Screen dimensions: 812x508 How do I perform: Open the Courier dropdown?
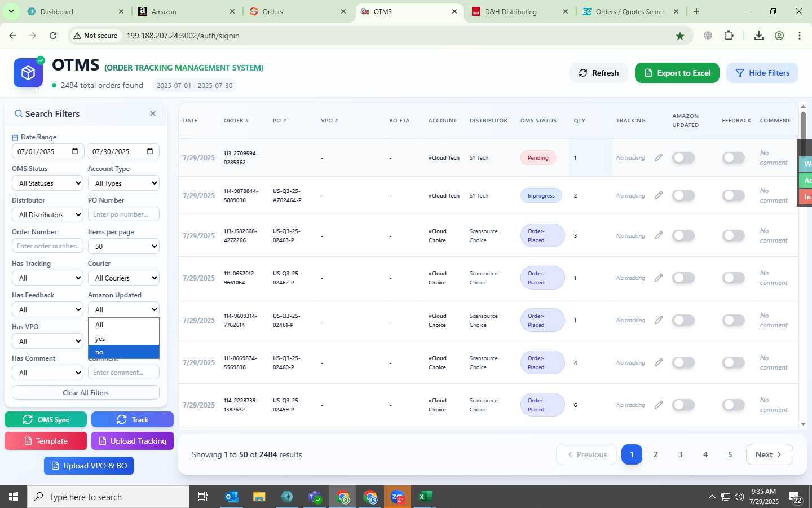point(123,278)
